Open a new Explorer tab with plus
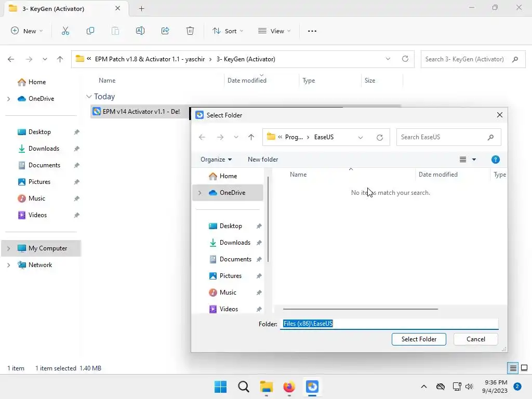This screenshot has width=532, height=399. pos(141,9)
